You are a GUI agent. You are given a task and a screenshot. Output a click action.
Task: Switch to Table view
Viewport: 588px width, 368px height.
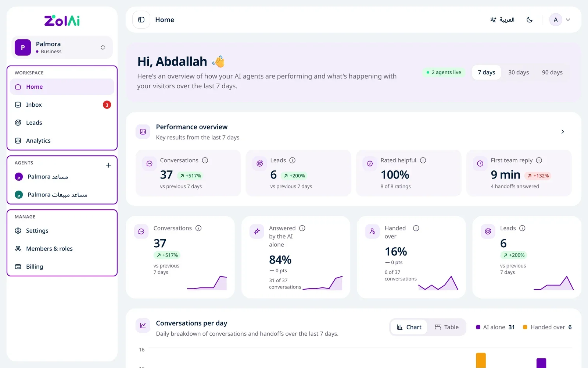(x=447, y=327)
